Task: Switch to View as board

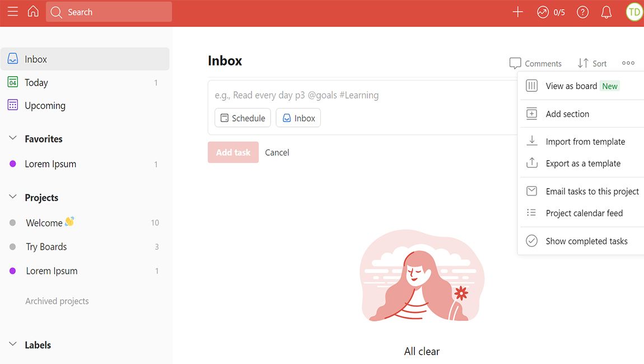Action: point(571,86)
